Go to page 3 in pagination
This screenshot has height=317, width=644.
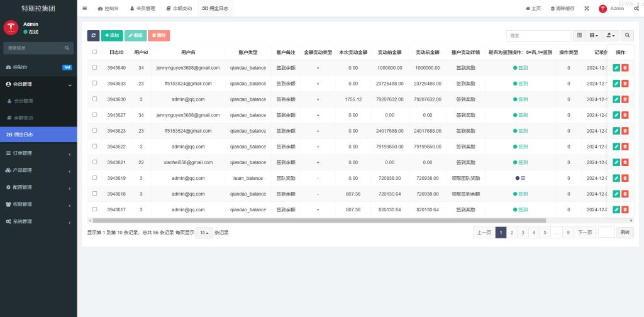tap(523, 233)
